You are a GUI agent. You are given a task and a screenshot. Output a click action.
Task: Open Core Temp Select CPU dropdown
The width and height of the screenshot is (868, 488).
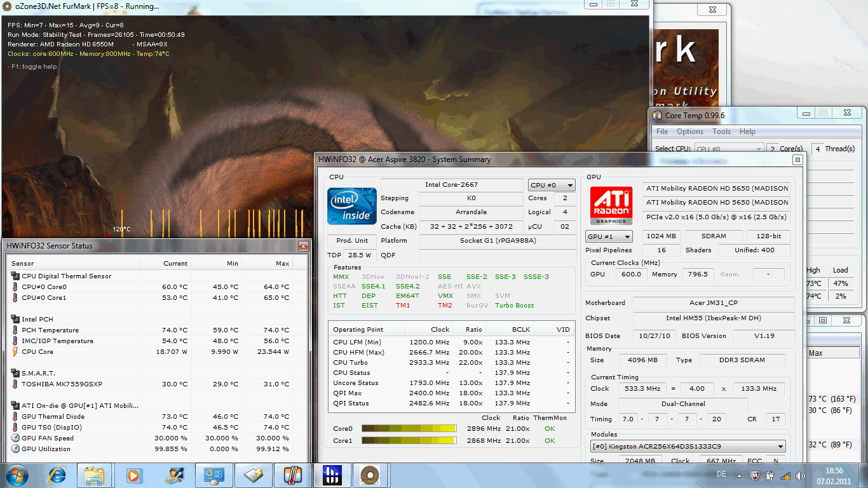[x=729, y=149]
